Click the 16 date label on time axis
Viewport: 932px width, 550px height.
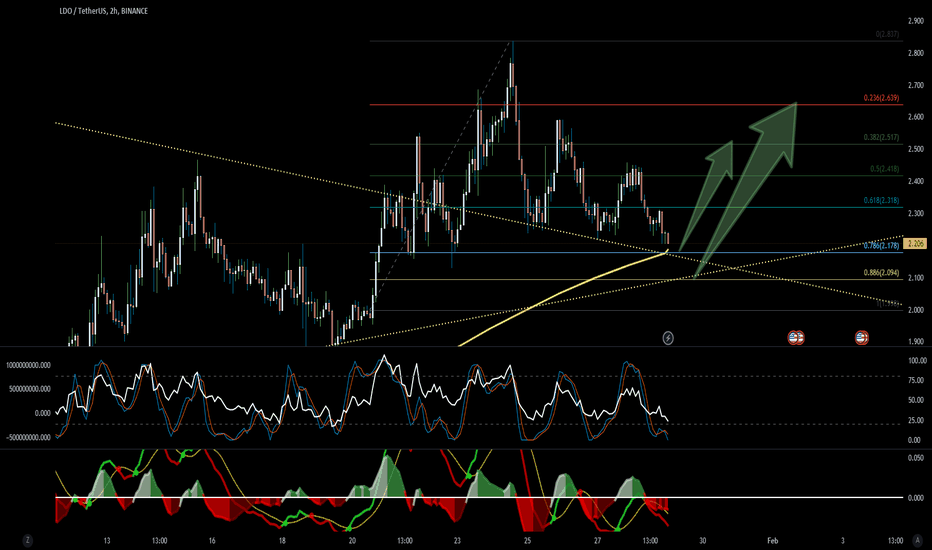[x=212, y=540]
